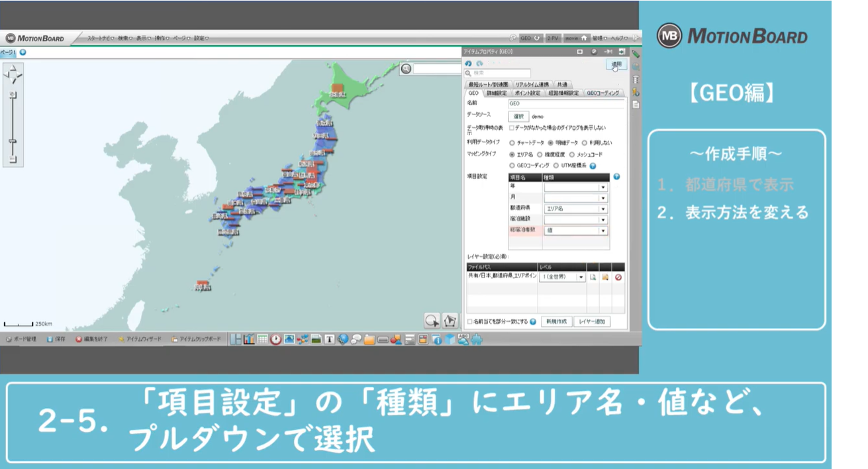Click the file preview icon in the layer row
This screenshot has height=469, width=868.
click(x=593, y=277)
